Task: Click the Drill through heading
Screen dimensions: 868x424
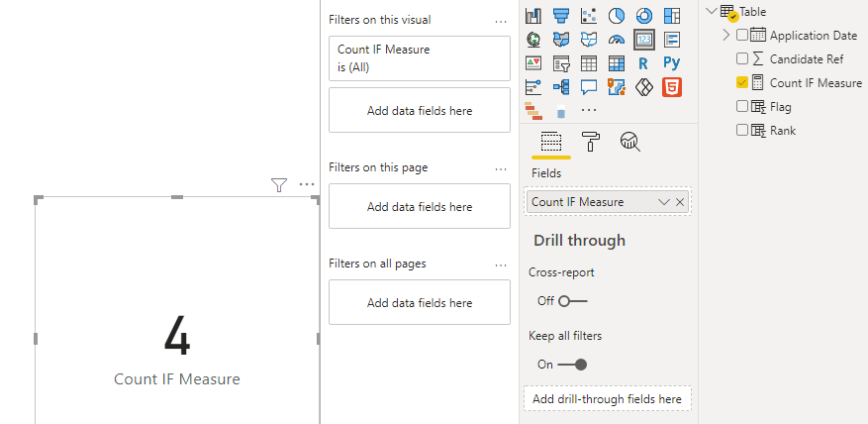Action: point(579,241)
